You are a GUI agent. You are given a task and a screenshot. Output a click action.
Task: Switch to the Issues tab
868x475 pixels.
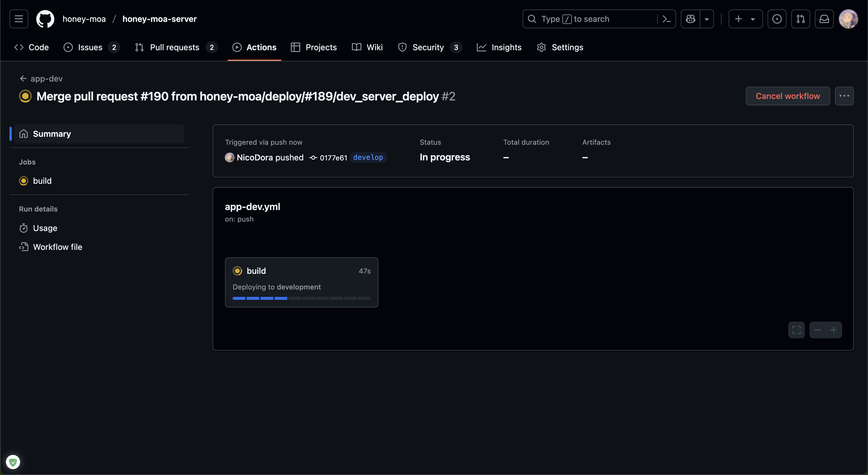[x=92, y=47]
